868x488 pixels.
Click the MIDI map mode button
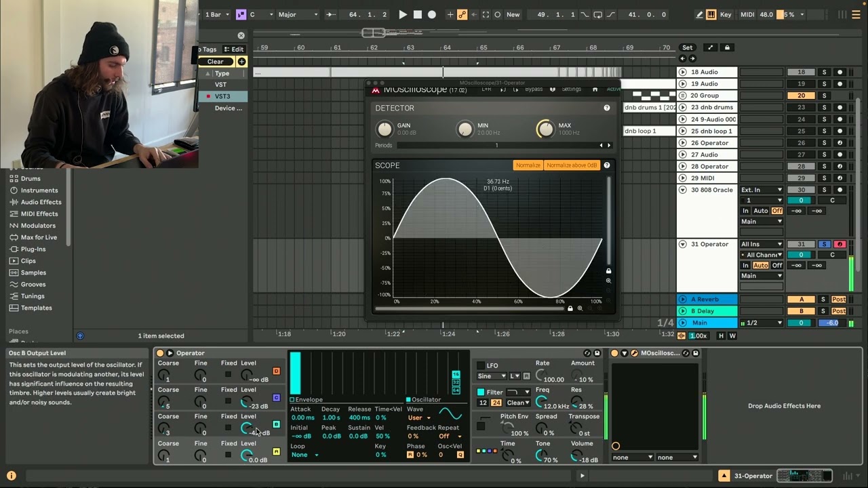[747, 14]
